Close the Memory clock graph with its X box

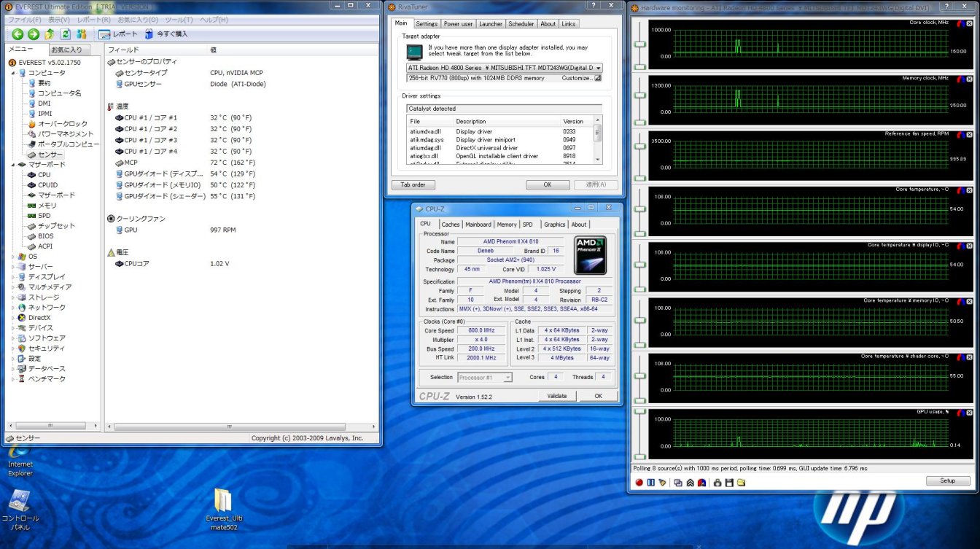pyautogui.click(x=969, y=78)
